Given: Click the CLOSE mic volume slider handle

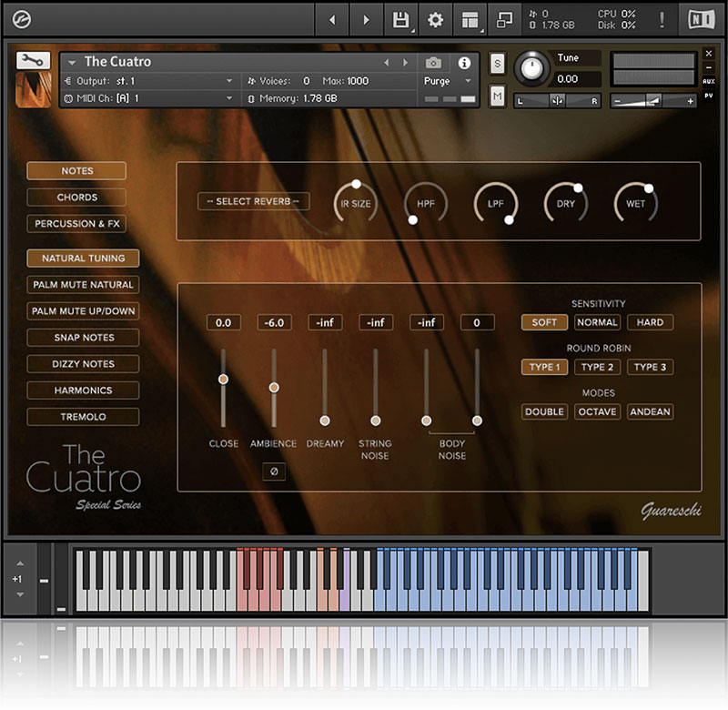Looking at the screenshot, I should (223, 379).
